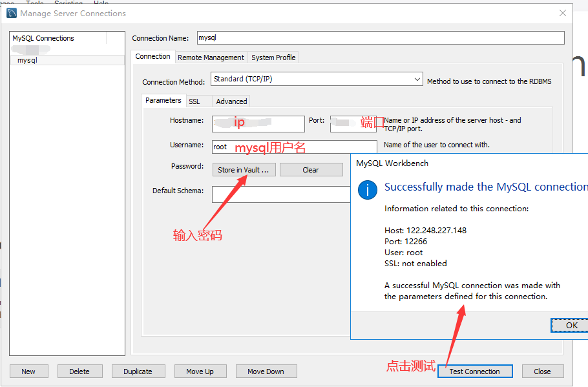Click the blue information icon in dialog

pyautogui.click(x=368, y=190)
